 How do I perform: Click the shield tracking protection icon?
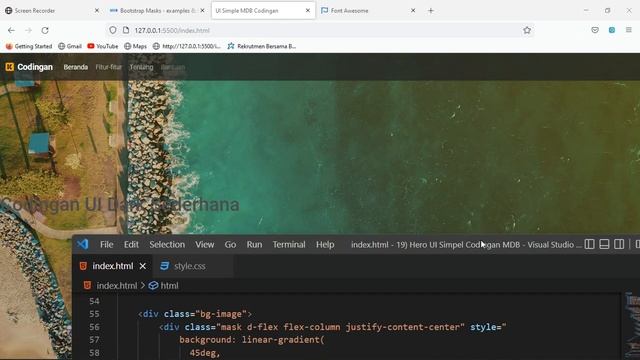click(x=113, y=30)
